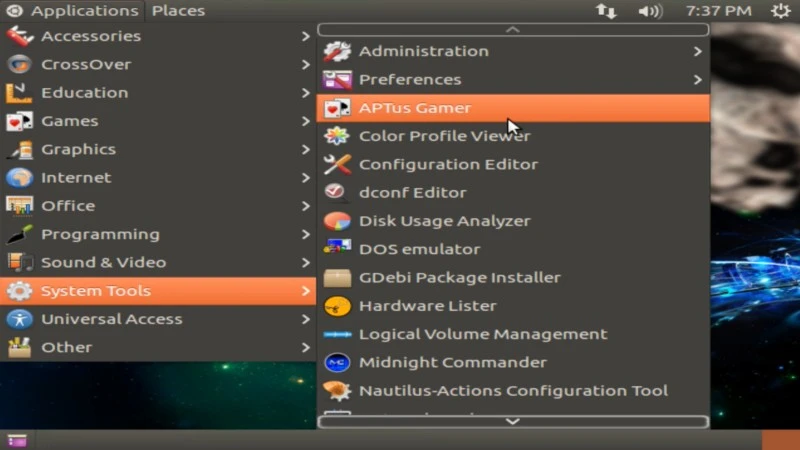Image resolution: width=800 pixels, height=450 pixels.
Task: Click the Office category icon
Action: [x=19, y=206]
